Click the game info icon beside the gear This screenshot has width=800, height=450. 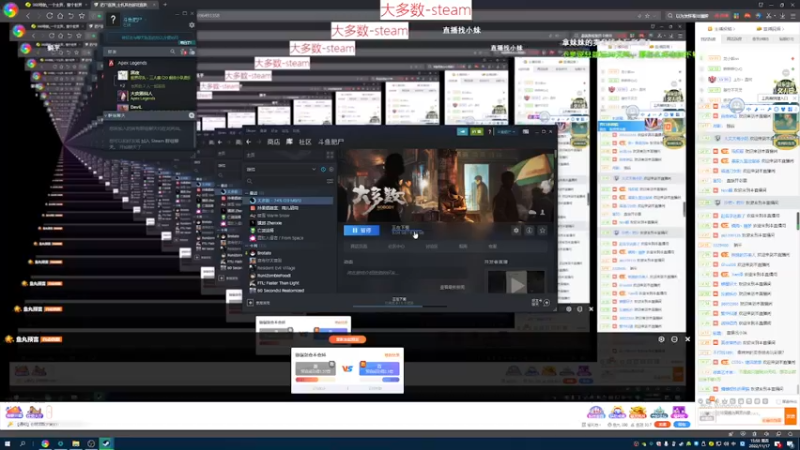click(x=529, y=231)
